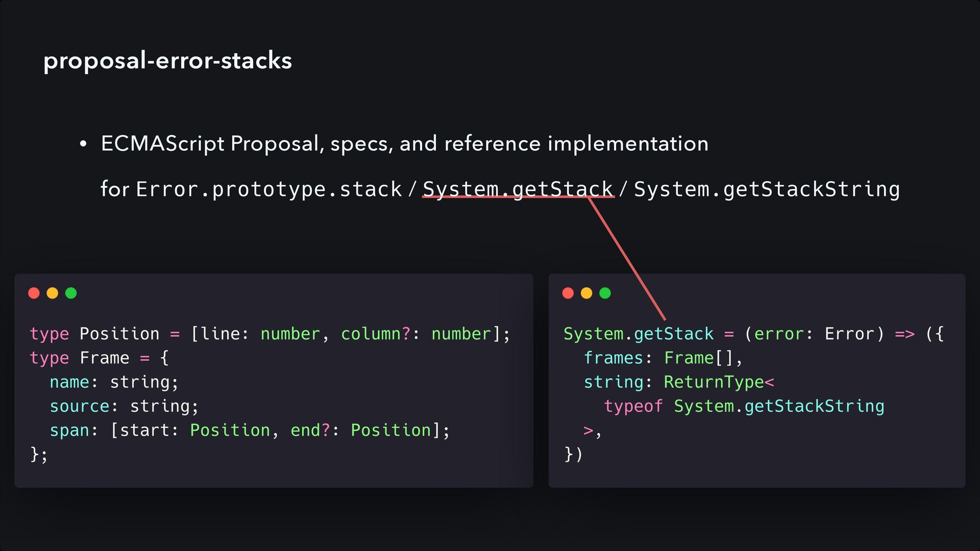Click Error.prototype.stack in subtitle line

[x=269, y=189]
